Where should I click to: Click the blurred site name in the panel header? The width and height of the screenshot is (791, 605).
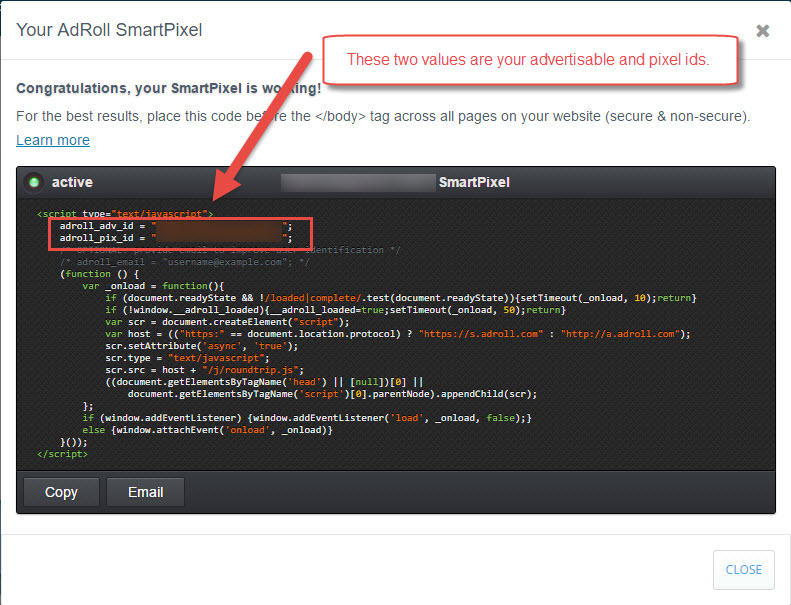[358, 182]
